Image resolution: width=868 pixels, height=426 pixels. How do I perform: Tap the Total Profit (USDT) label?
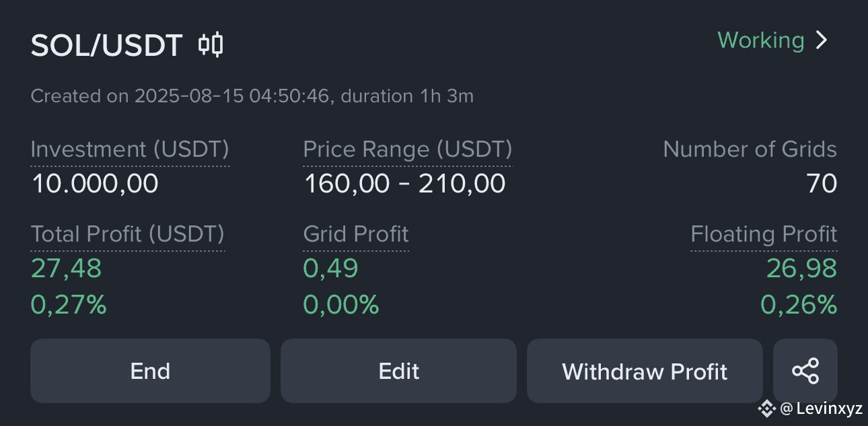(x=128, y=234)
